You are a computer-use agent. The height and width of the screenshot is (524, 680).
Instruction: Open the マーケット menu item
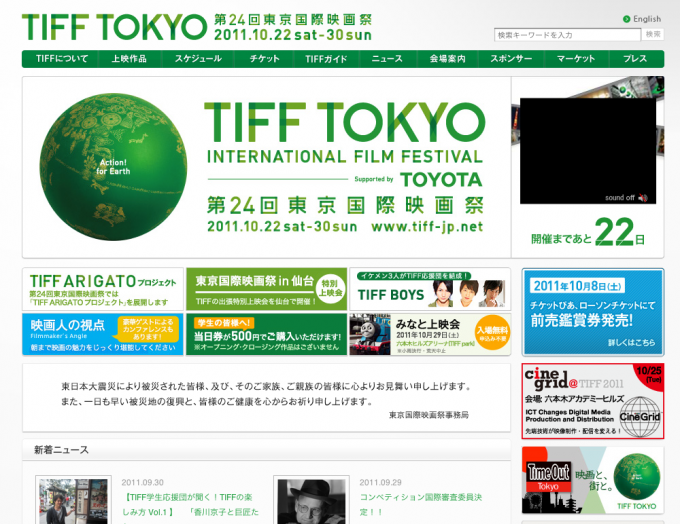(576, 59)
